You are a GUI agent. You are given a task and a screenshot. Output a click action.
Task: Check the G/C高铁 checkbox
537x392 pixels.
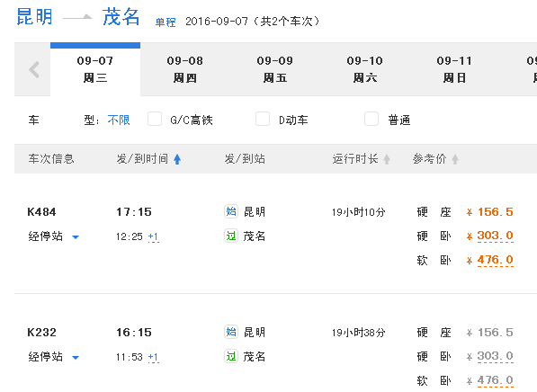coord(155,120)
